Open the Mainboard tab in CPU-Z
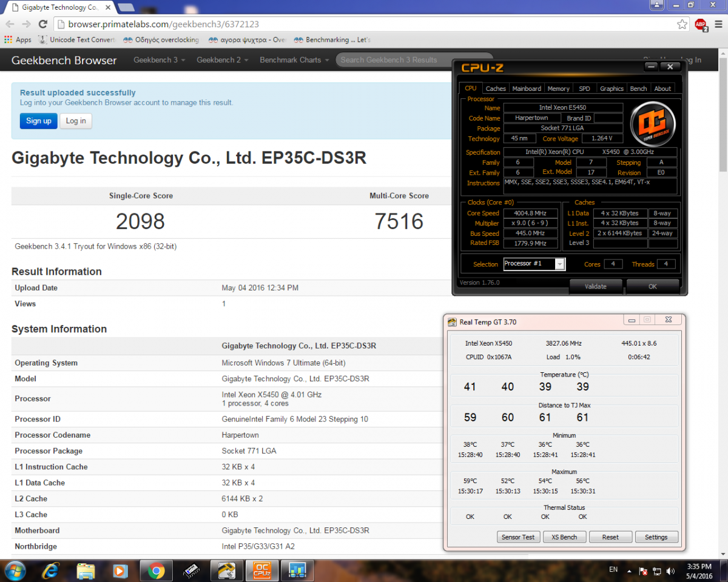 point(527,89)
